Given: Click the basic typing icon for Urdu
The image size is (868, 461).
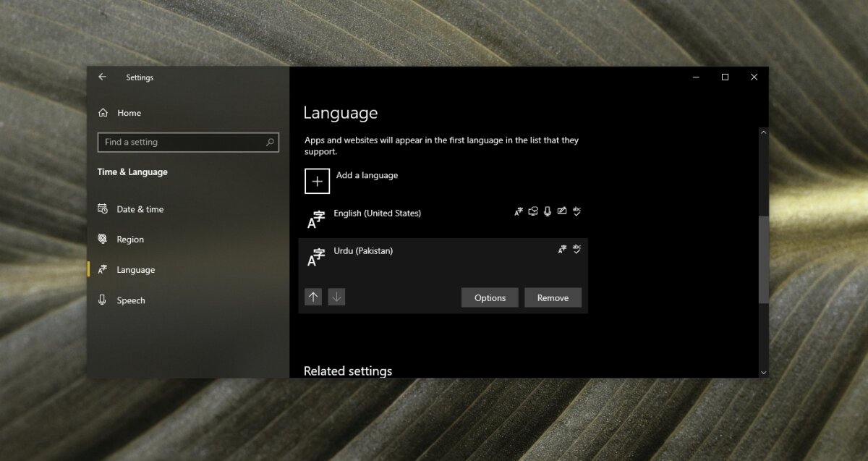Looking at the screenshot, I should point(576,249).
